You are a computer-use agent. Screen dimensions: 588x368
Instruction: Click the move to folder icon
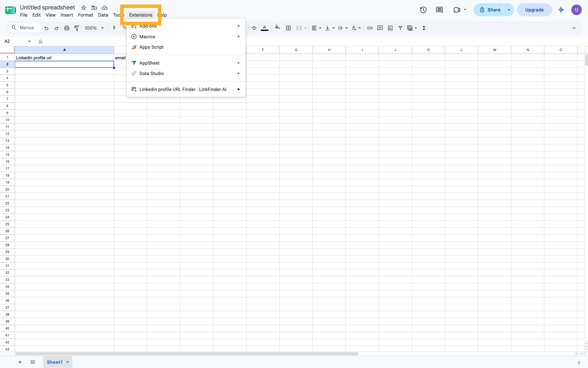click(x=94, y=8)
